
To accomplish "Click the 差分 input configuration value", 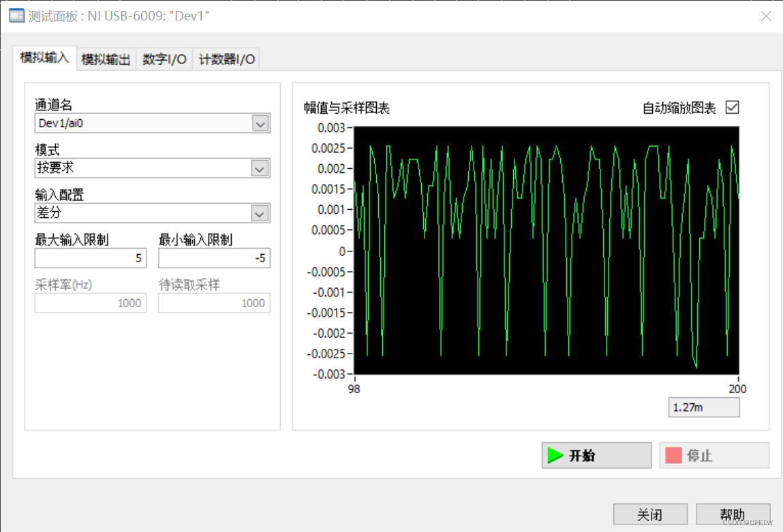I will (49, 213).
